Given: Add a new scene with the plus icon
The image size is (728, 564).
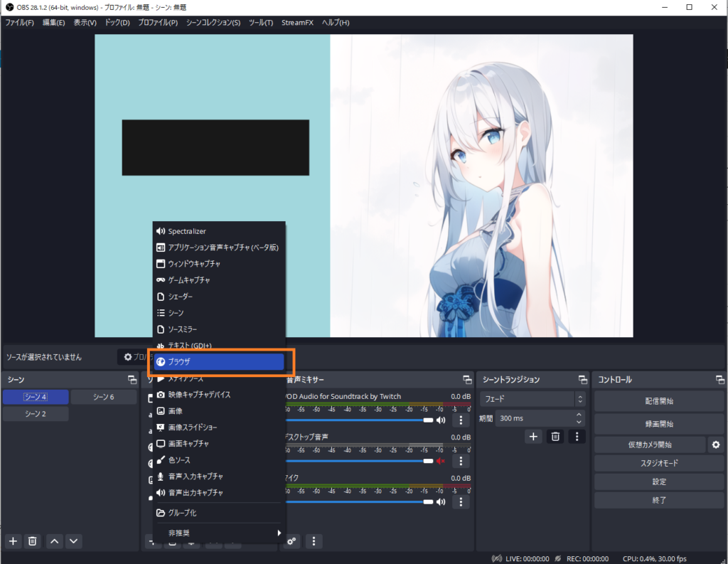Looking at the screenshot, I should 13,541.
